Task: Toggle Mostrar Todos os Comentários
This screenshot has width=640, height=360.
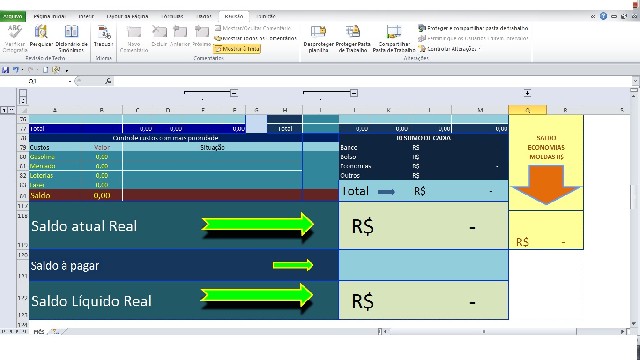Action: (256, 38)
